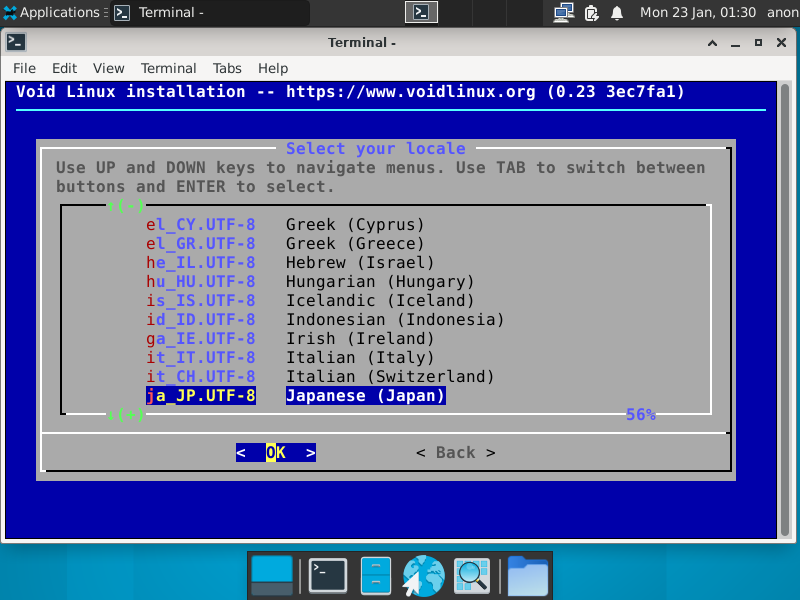Click the roll-up window arrow button

click(x=713, y=43)
